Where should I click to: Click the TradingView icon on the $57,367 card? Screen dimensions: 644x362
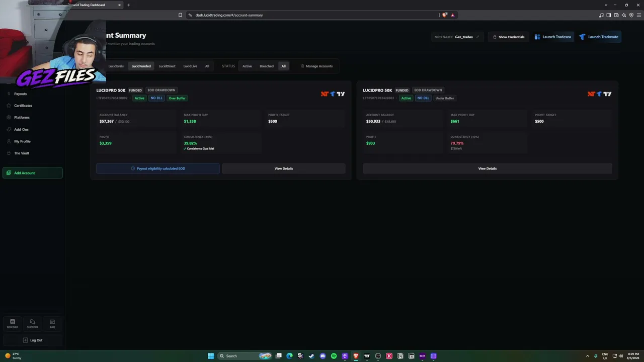341,94
